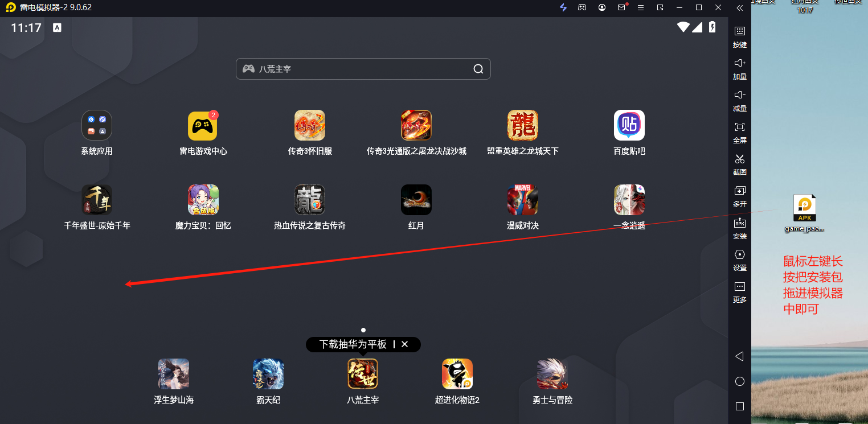The height and width of the screenshot is (424, 868).
Task: Select game_pac APK file on desktop
Action: [x=804, y=214]
